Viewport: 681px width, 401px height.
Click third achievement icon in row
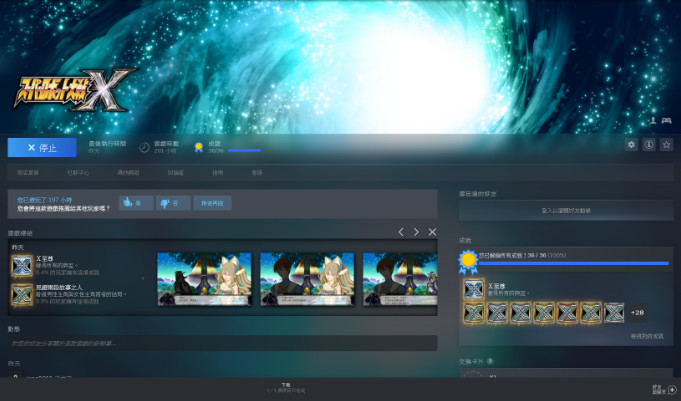tap(520, 313)
